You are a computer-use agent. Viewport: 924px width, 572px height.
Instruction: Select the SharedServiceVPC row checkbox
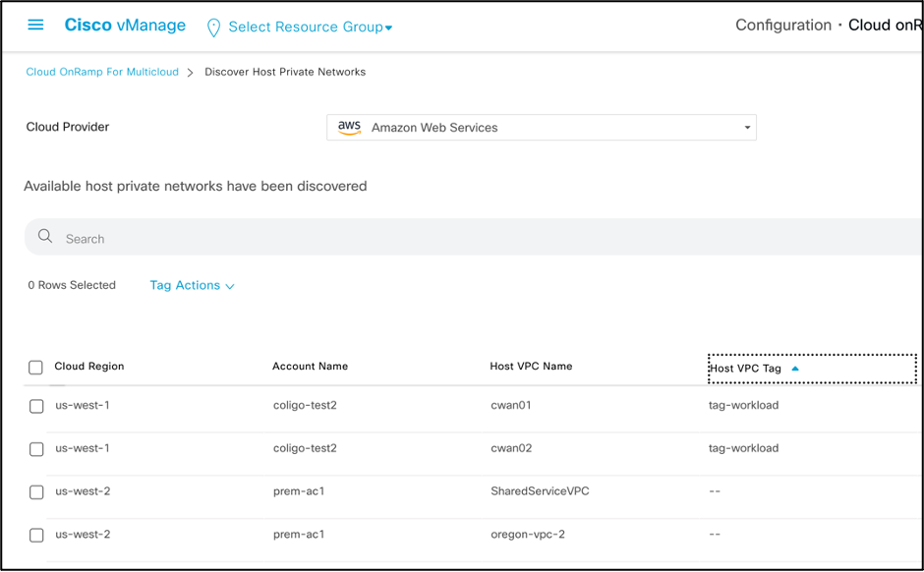click(x=36, y=492)
